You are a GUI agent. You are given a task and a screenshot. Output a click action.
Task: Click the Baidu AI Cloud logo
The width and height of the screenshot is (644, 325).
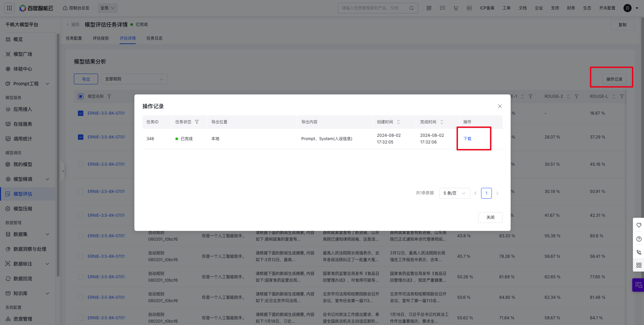coord(36,8)
